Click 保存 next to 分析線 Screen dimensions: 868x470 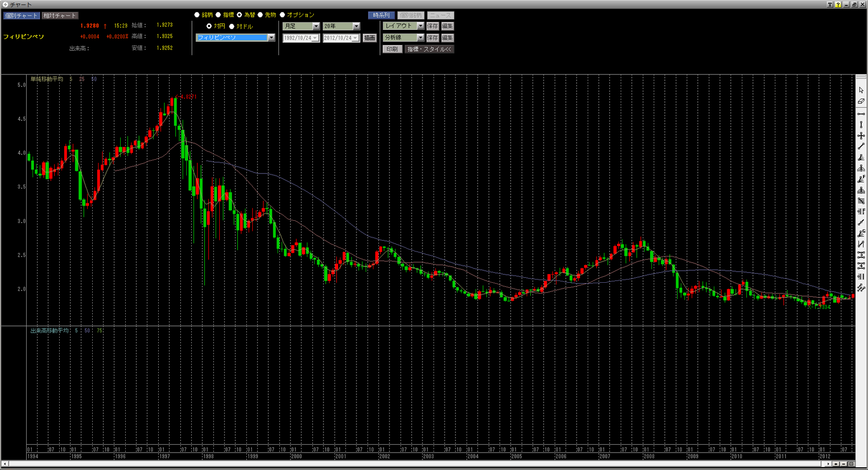click(x=433, y=38)
